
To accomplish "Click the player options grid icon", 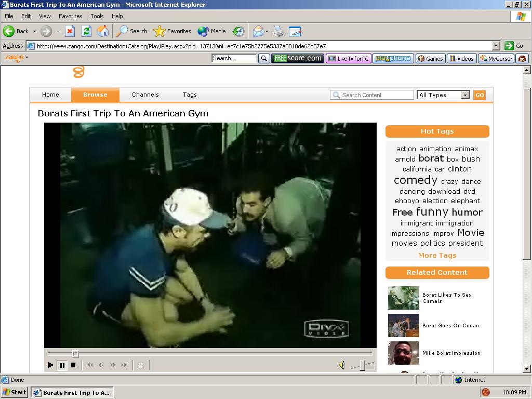I will [x=140, y=365].
